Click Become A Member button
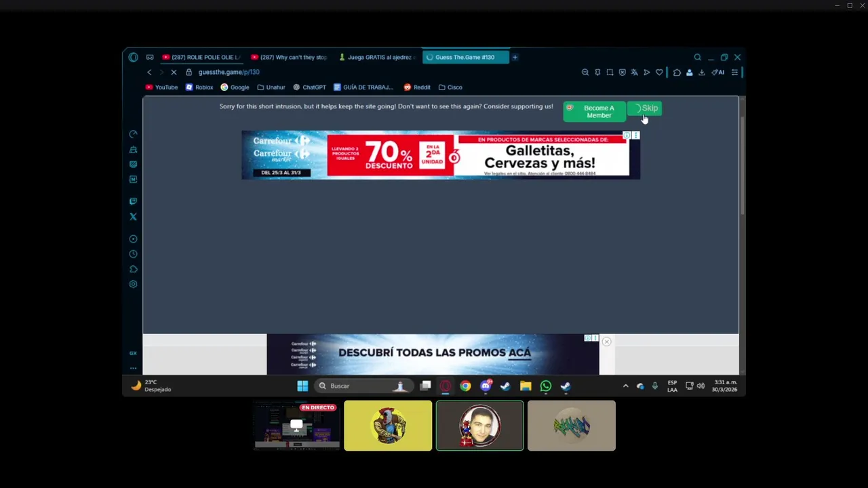The width and height of the screenshot is (868, 488). (x=594, y=112)
